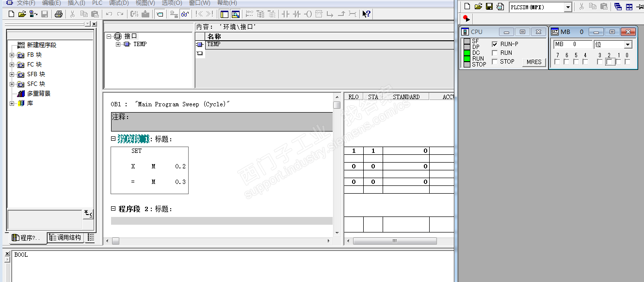Viewport: 644px width, 282px height.
Task: Toggle bit 1 checkbox in MB 0
Action: [x=618, y=62]
